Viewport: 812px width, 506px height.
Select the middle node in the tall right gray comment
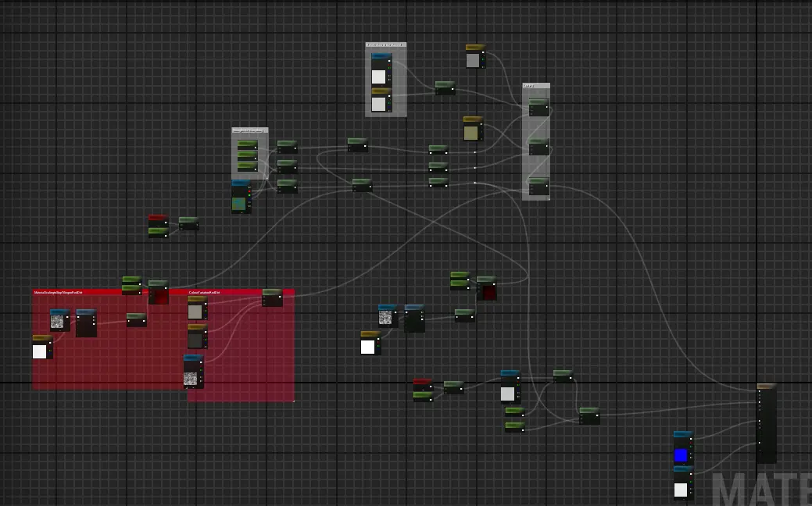[x=538, y=147]
